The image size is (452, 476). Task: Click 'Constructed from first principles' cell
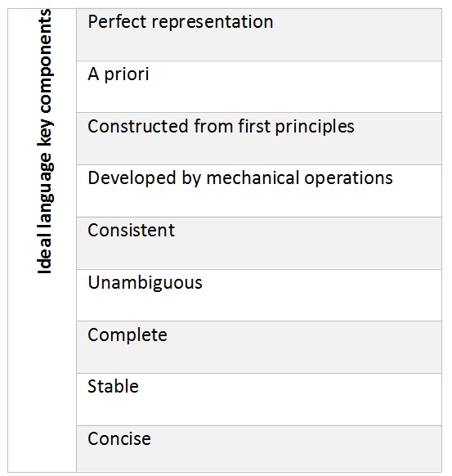point(259,139)
